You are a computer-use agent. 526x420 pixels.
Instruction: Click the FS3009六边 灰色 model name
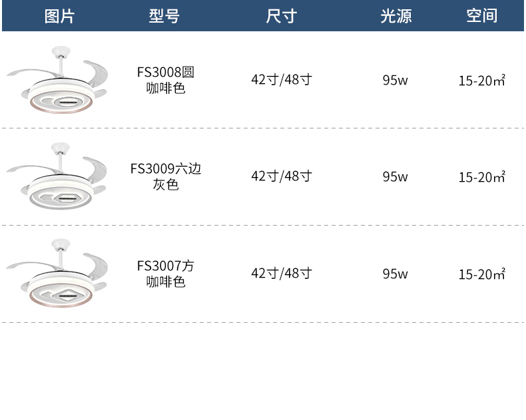tap(165, 176)
